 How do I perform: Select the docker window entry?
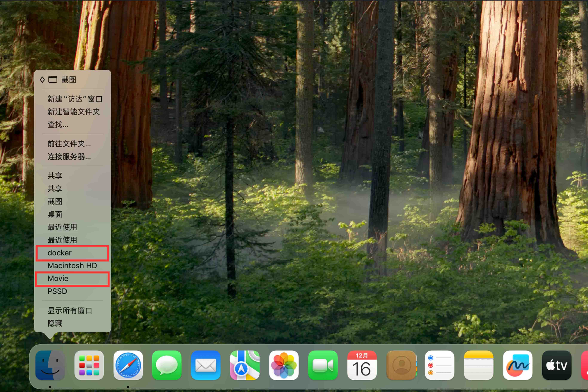click(x=72, y=253)
